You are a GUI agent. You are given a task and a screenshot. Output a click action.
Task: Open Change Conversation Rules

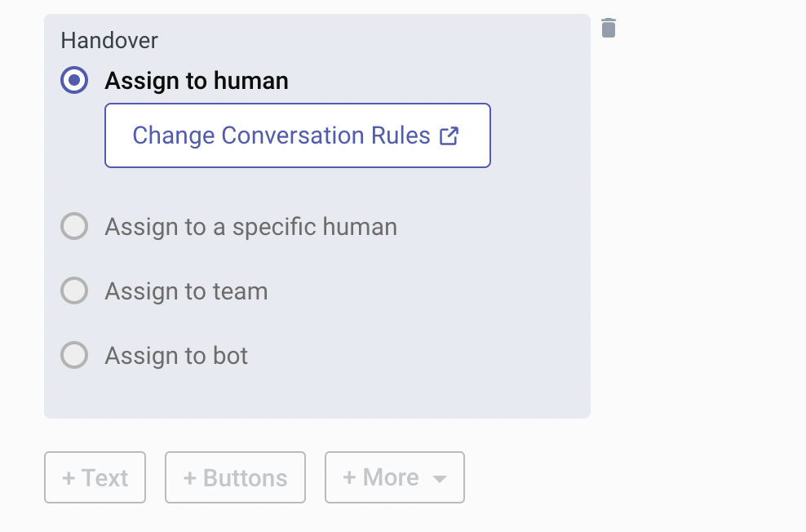click(x=298, y=135)
